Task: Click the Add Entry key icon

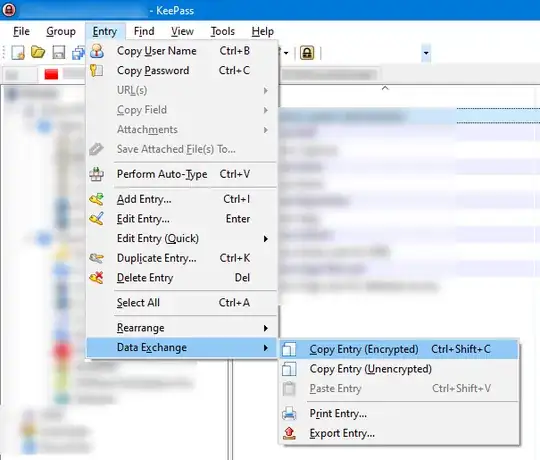Action: (x=96, y=199)
